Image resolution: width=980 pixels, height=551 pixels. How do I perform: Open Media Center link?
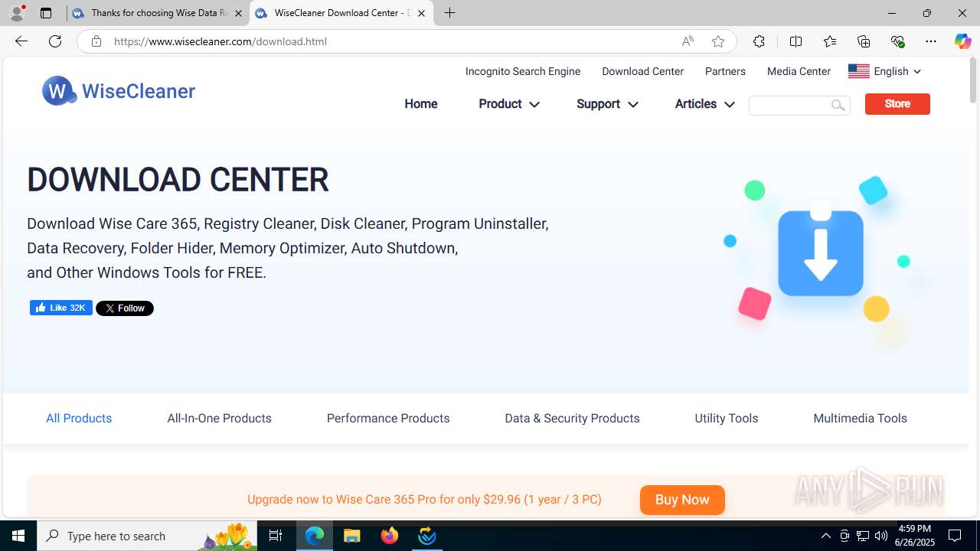(799, 71)
